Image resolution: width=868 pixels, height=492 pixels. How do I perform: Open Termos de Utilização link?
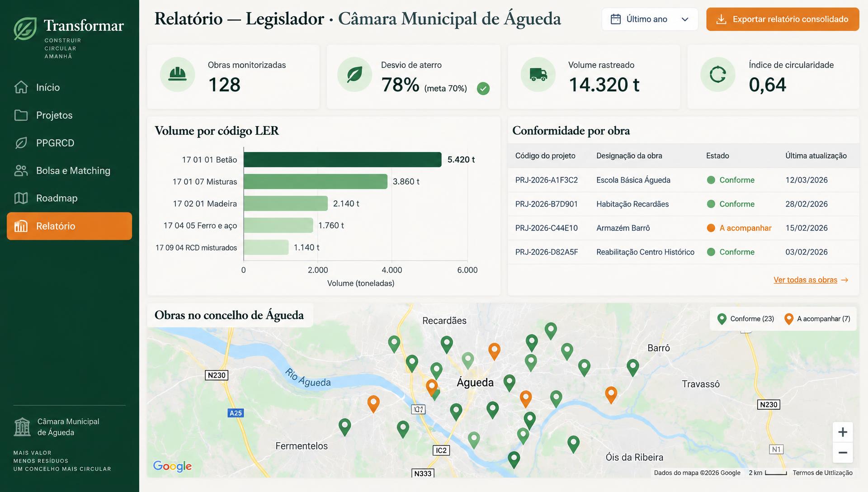tap(822, 473)
